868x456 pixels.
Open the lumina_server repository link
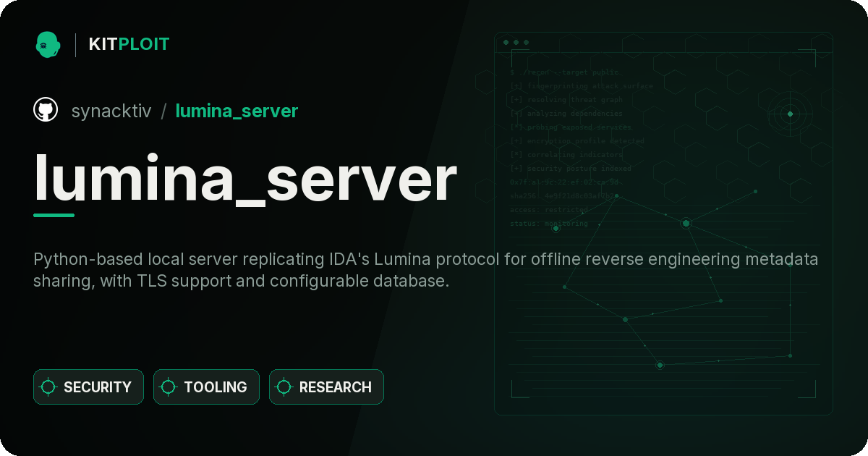(x=237, y=111)
